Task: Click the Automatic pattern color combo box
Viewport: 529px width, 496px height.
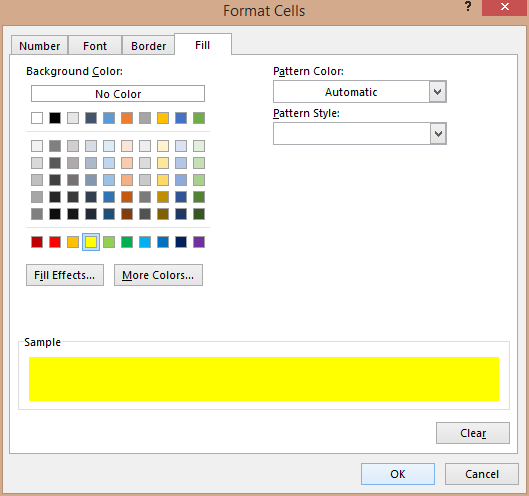Action: (x=360, y=91)
